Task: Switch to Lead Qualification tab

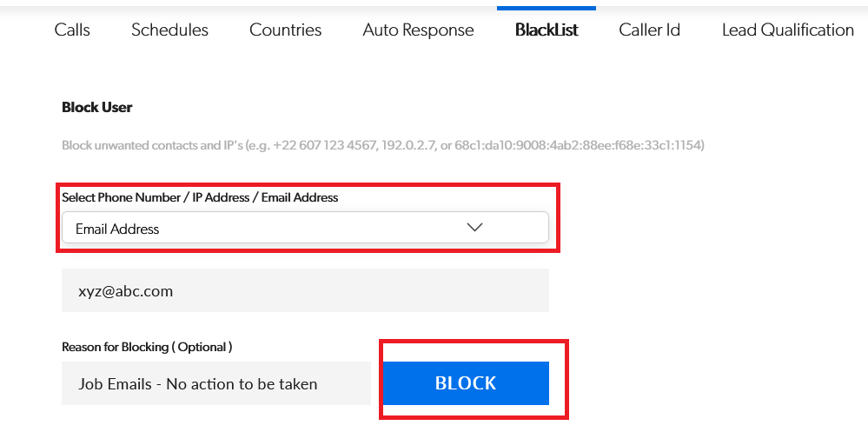Action: pos(787,30)
